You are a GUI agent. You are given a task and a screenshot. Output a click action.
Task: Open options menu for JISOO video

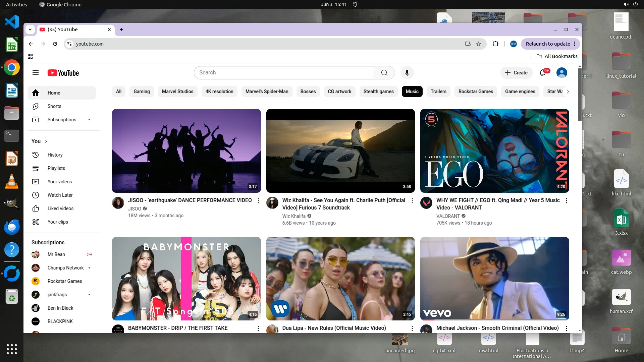pos(258,201)
